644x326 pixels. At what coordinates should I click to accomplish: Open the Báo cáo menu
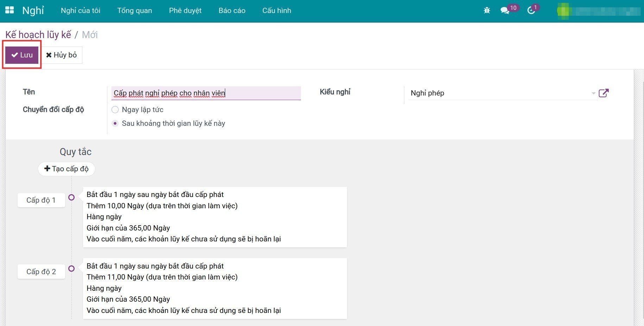click(x=232, y=11)
